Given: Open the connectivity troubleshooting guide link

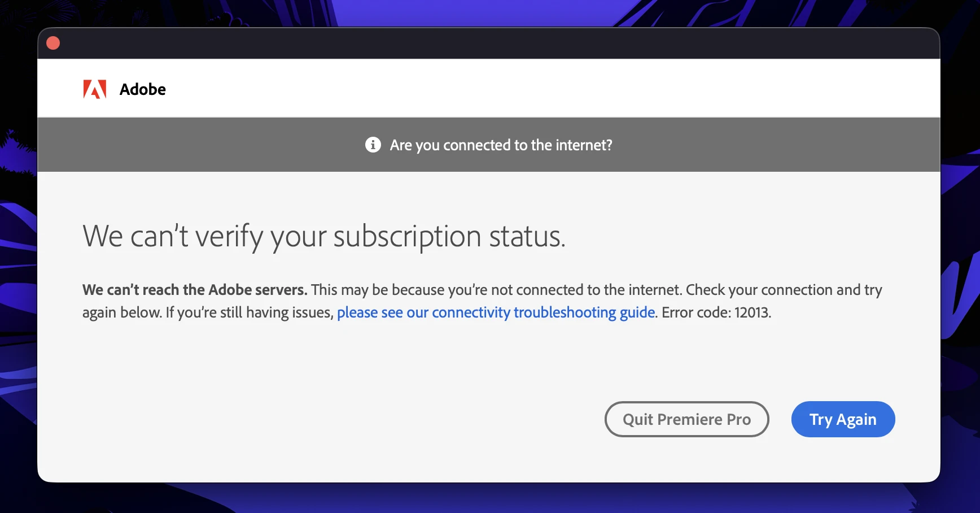Looking at the screenshot, I should click(x=496, y=312).
